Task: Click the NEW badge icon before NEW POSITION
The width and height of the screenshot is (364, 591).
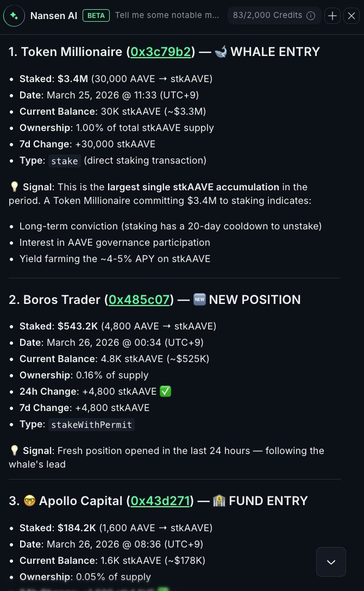Action: click(199, 300)
